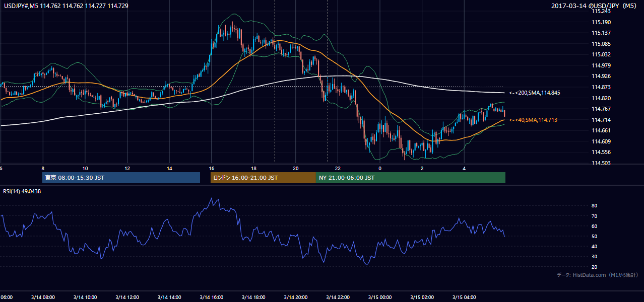Click the 114.979 price axis label
This screenshot has width=644, height=302.
601,65
